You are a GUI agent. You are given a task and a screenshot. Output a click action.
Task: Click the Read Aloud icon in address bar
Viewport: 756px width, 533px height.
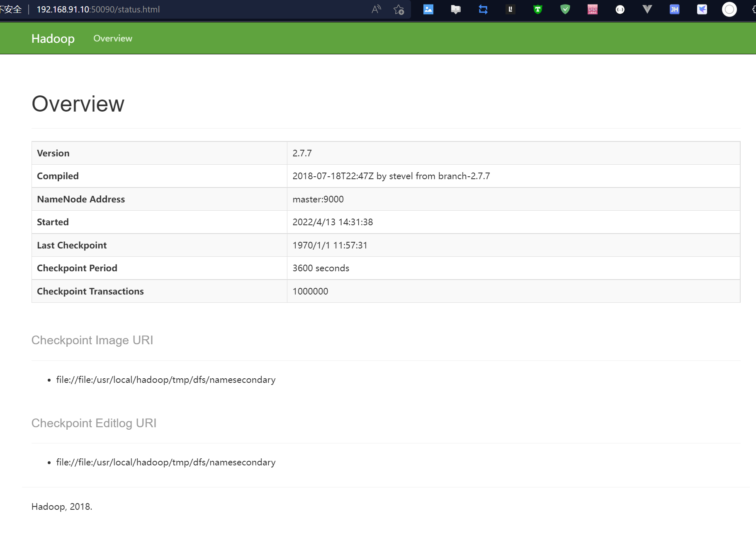376,9
